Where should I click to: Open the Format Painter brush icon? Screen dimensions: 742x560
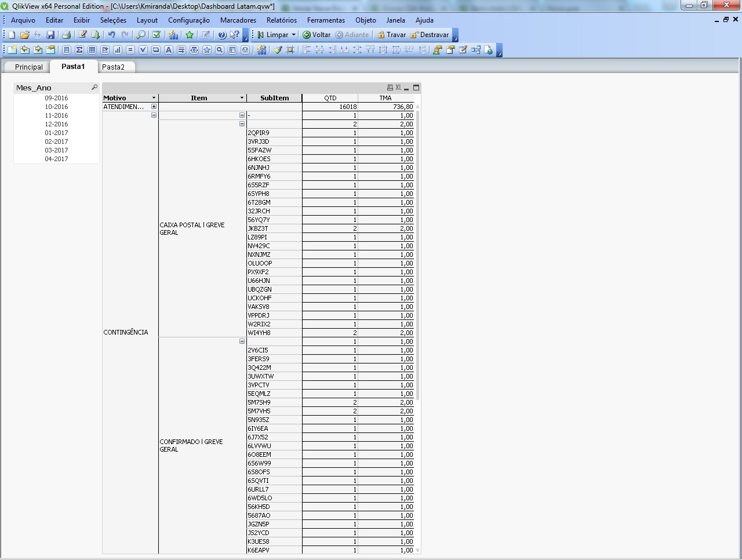[278, 50]
